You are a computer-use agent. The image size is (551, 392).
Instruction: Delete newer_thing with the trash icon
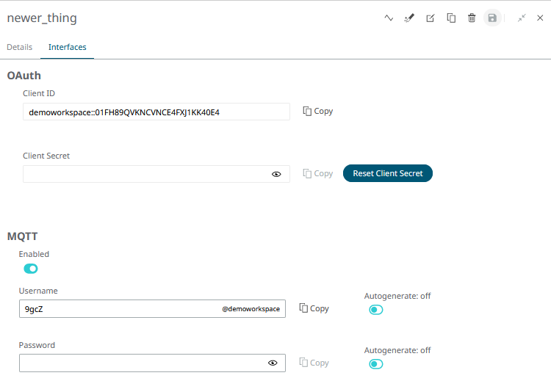tap(472, 18)
